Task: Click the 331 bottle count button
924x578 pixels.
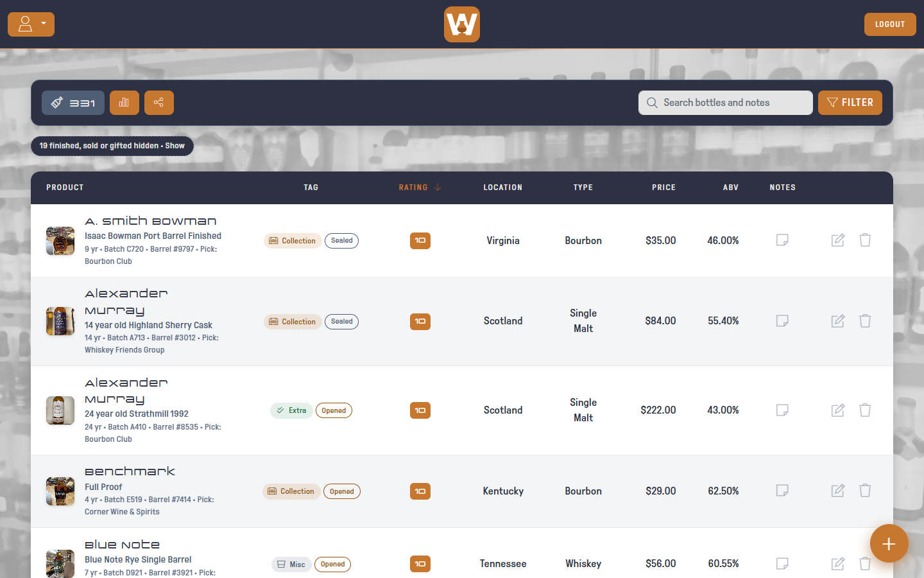Action: point(73,103)
